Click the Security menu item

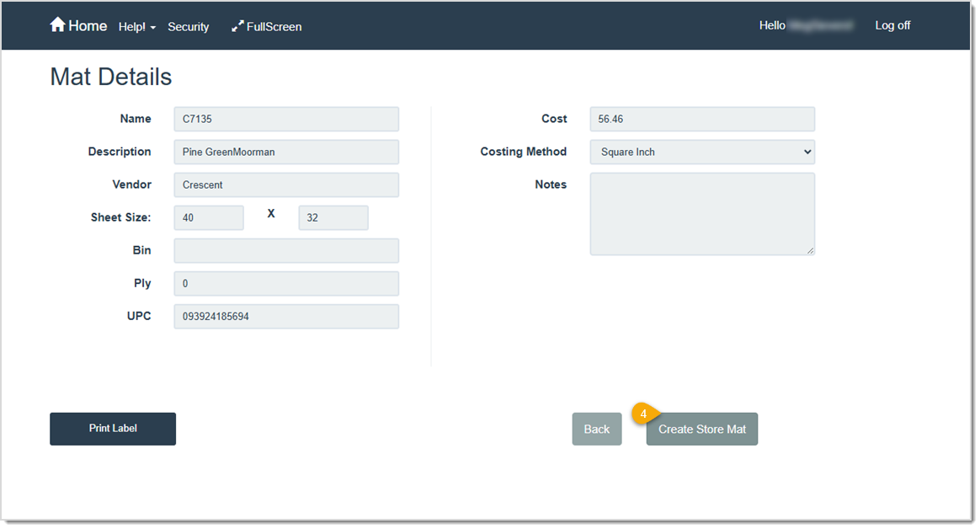[188, 26]
